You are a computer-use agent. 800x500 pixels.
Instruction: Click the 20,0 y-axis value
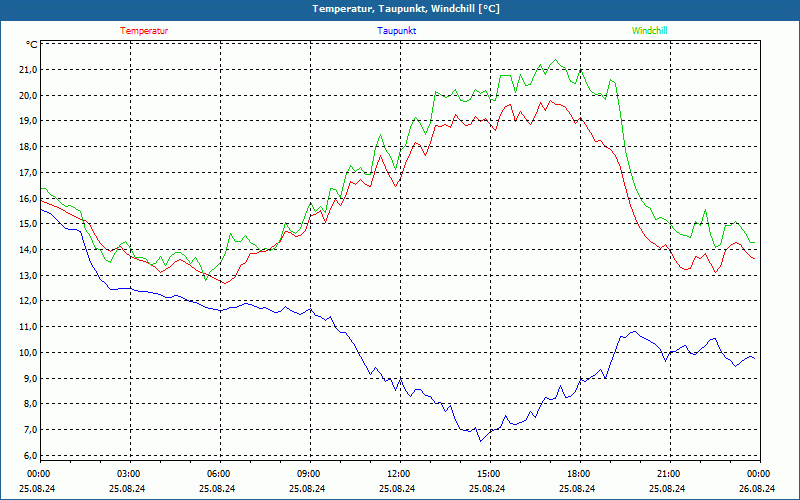(29, 95)
